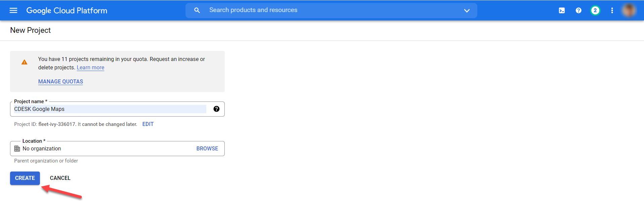This screenshot has height=201, width=644.
Task: Open the three-dot more options menu
Action: coord(612,10)
